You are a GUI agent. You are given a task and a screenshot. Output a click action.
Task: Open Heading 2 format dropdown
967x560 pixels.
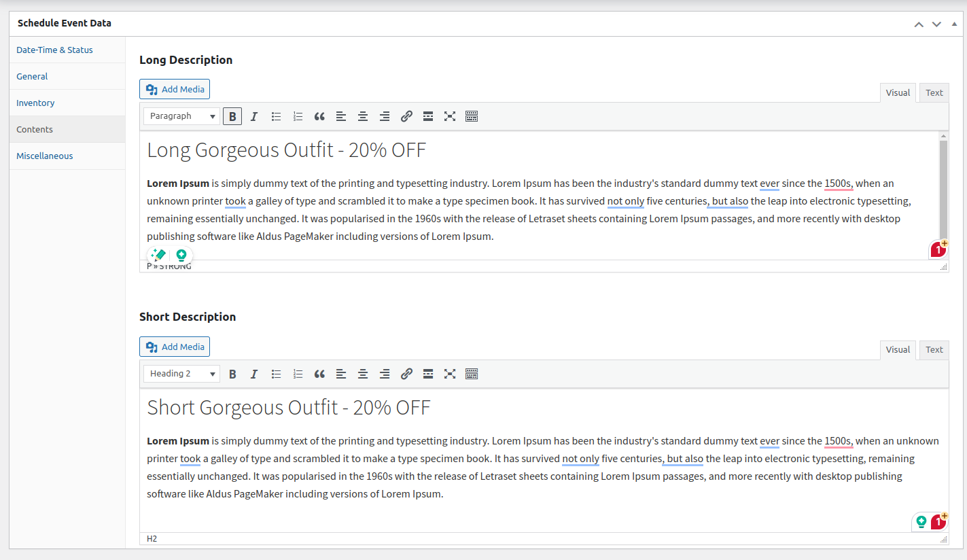click(181, 374)
